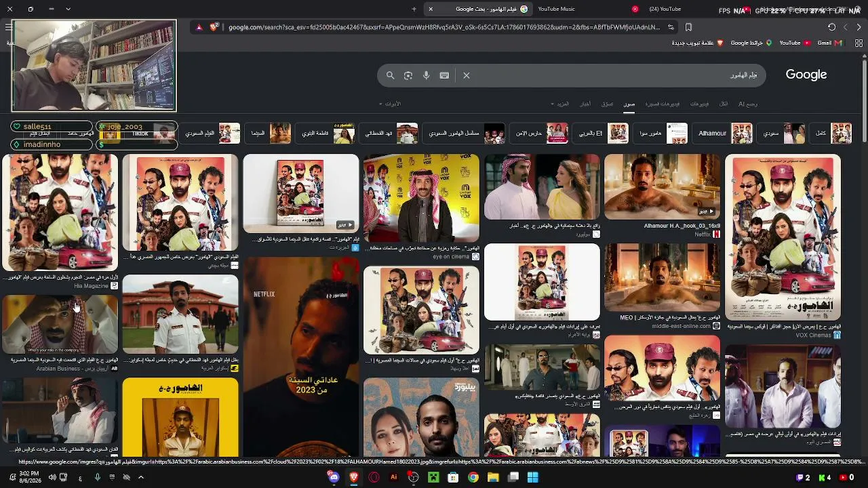
Task: Open the Google Maps bookmark
Action: point(751,43)
